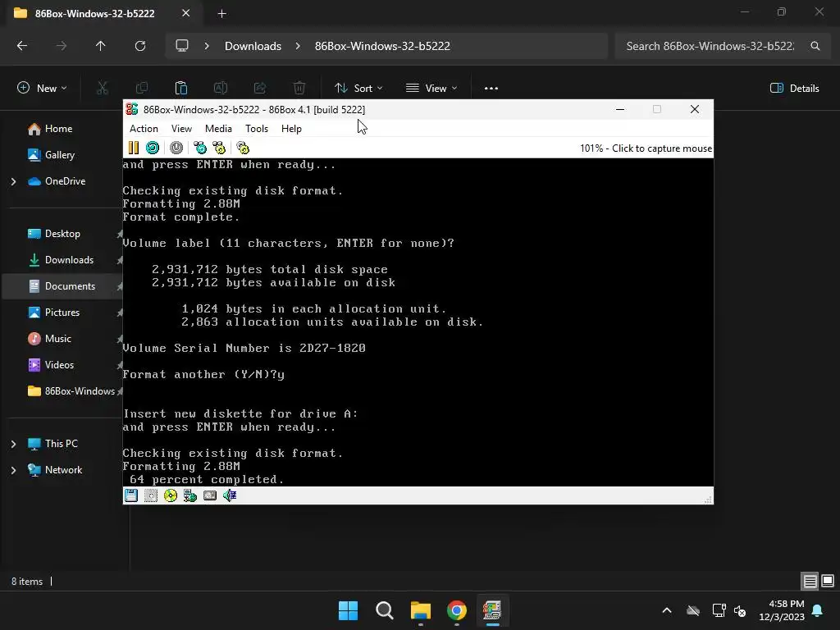Screen dimensions: 840x630
Task: Close the 86Box-Windows-32-b5222 Explorer tab
Action: pos(185,13)
